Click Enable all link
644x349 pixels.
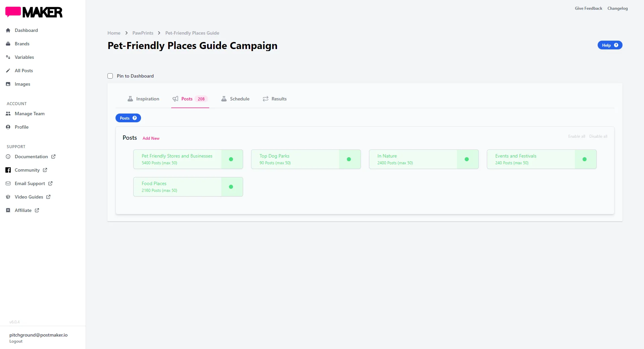tap(577, 136)
